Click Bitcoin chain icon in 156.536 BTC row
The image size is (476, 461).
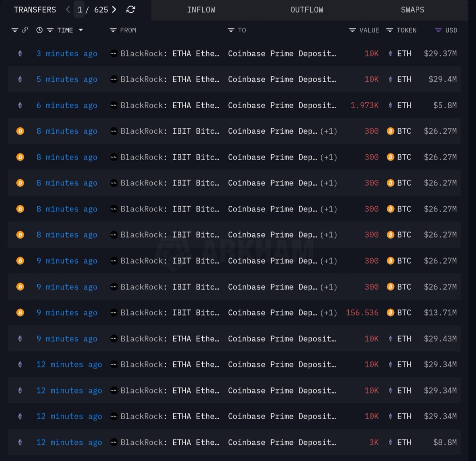20,313
